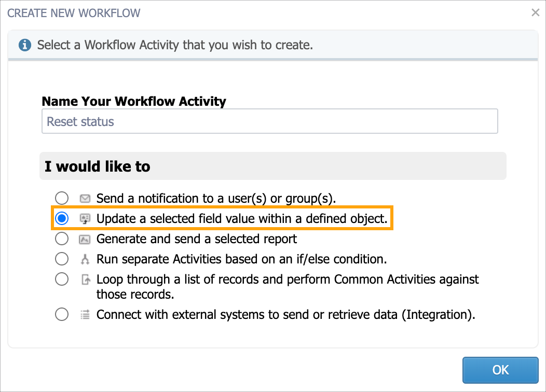Click the report chart icon

click(x=85, y=240)
